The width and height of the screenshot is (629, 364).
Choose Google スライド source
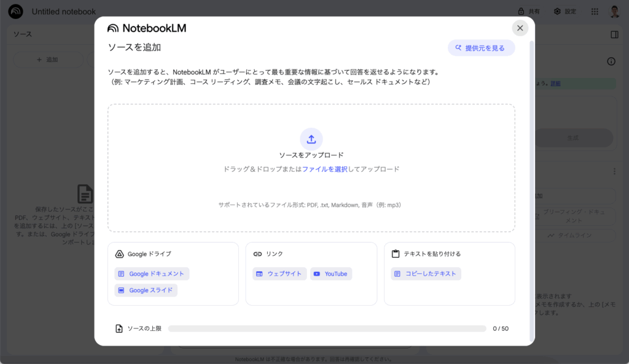146,290
